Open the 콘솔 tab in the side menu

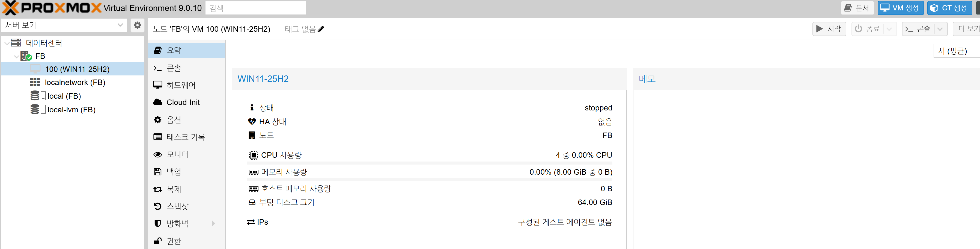click(186, 68)
